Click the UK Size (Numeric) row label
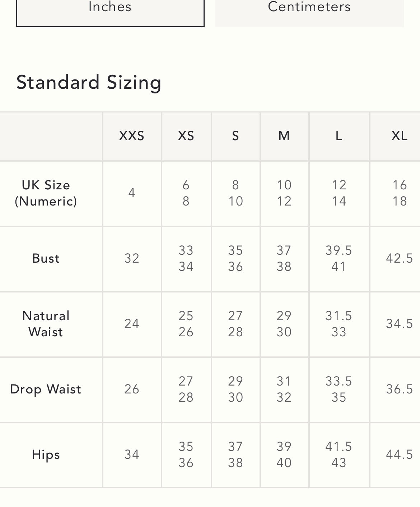Viewport: 420px width, 507px height. [x=46, y=193]
